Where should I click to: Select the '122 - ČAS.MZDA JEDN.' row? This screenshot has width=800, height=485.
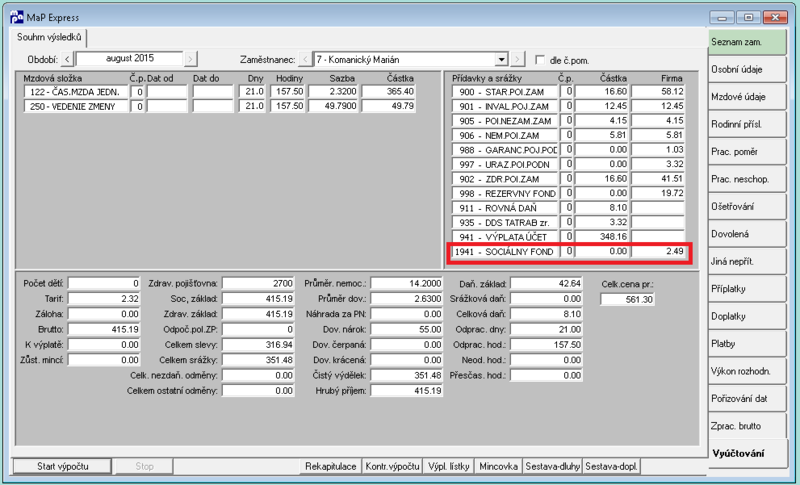point(219,92)
